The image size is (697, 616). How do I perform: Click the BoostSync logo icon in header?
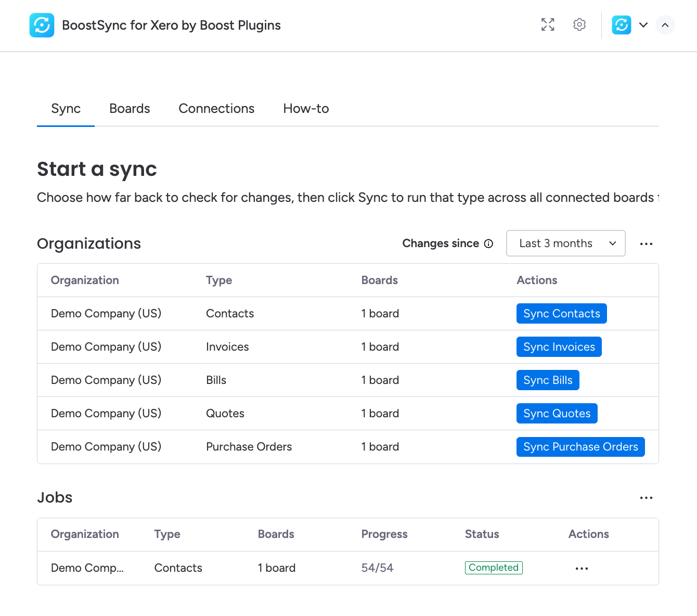click(x=42, y=25)
